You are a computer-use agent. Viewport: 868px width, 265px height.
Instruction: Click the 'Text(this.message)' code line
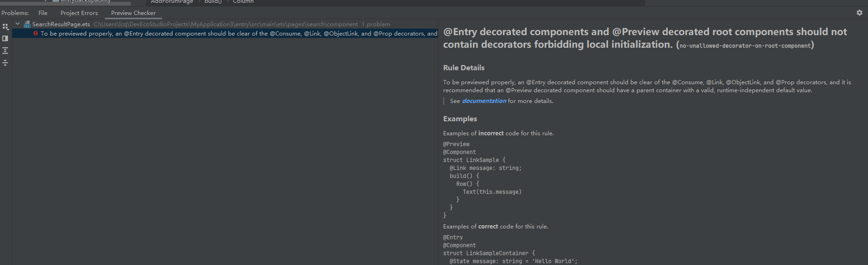492,192
